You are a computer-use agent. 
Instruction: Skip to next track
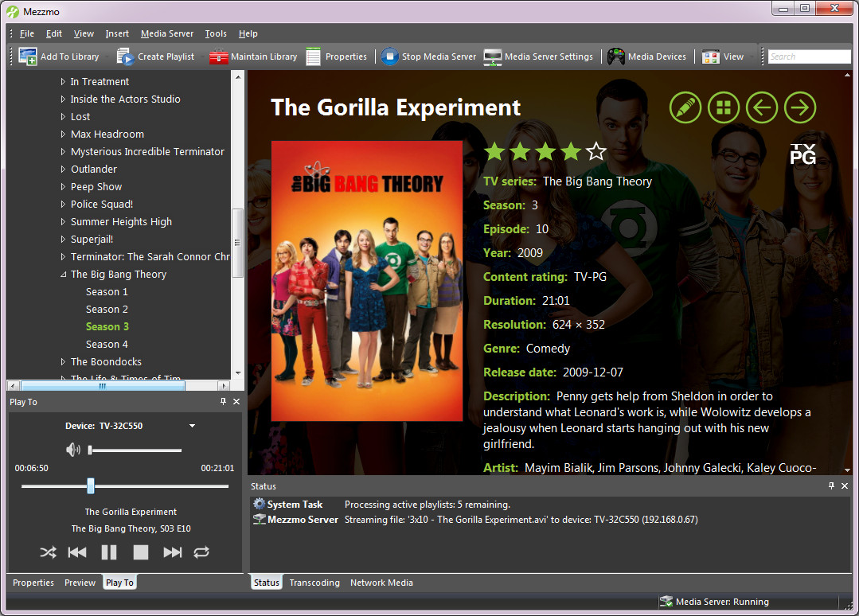173,552
